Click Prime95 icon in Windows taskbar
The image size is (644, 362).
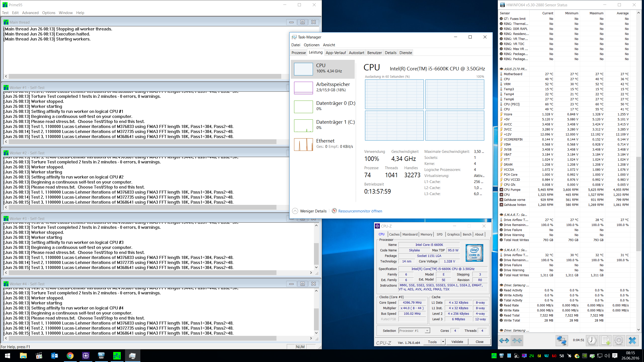[117, 356]
